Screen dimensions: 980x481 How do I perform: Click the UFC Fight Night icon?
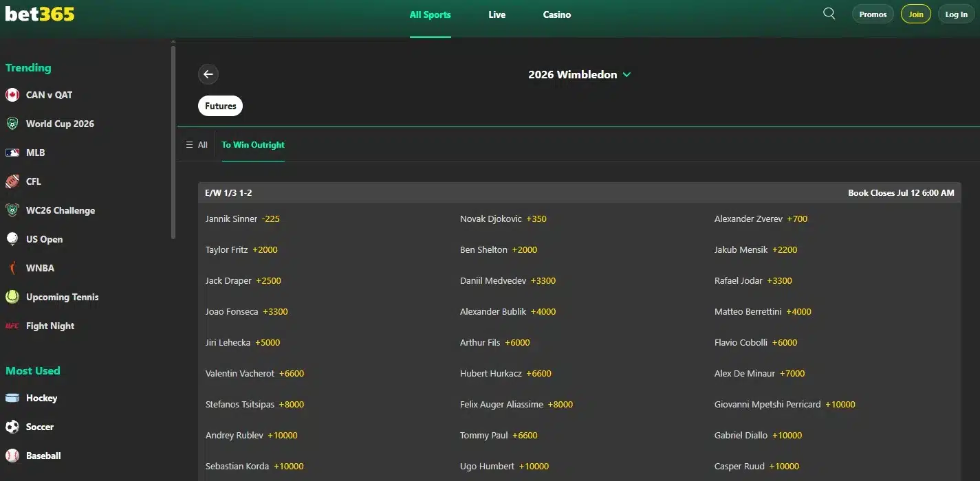coord(12,326)
